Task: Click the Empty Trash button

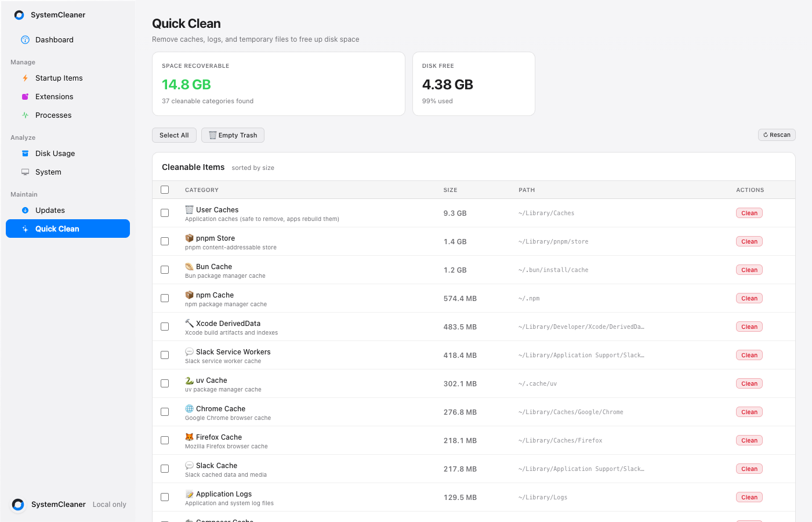Action: click(233, 135)
